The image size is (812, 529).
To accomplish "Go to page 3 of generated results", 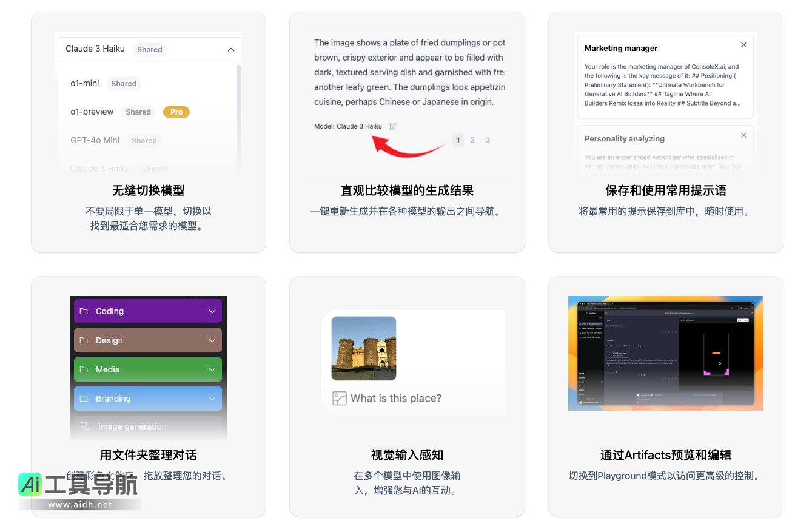I will point(488,140).
